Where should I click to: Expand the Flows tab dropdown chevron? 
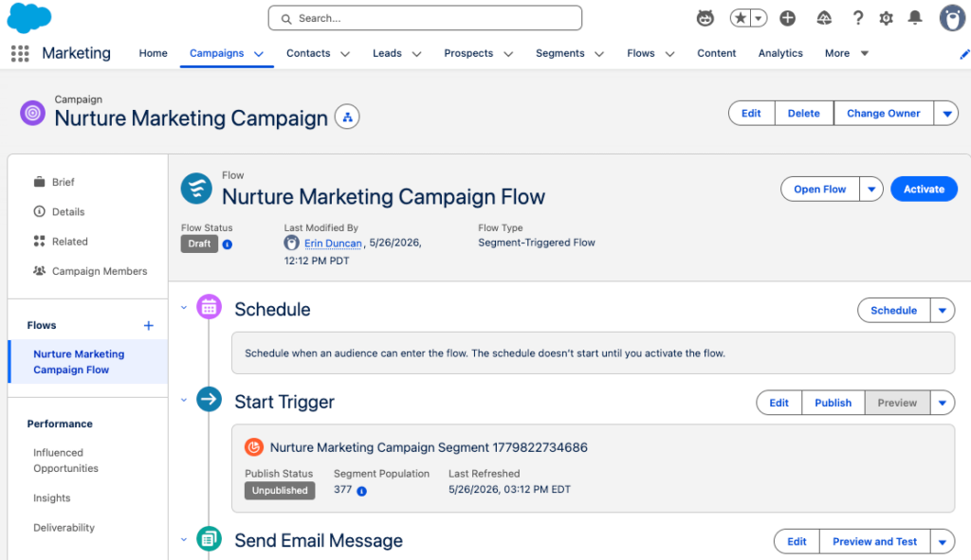[670, 54]
